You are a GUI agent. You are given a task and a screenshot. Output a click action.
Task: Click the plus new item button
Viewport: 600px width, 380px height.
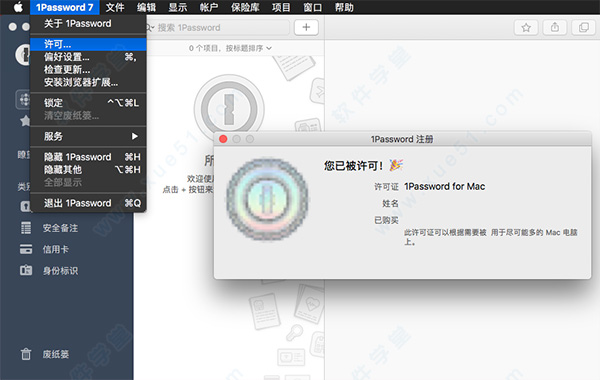306,27
